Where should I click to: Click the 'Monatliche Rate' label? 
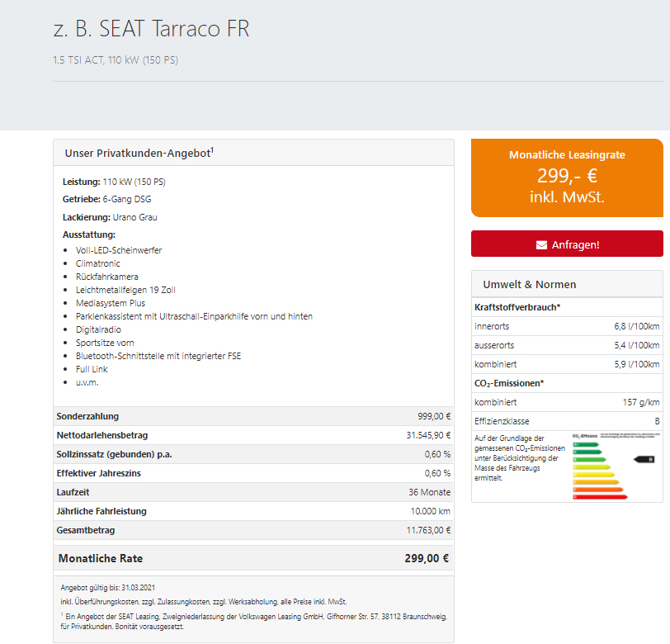tap(101, 558)
